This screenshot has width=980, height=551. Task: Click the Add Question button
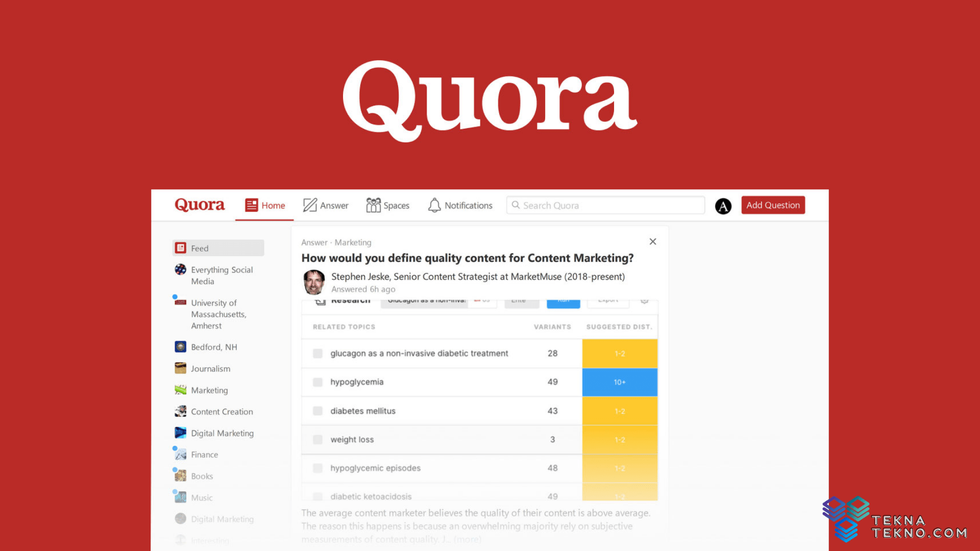point(773,205)
